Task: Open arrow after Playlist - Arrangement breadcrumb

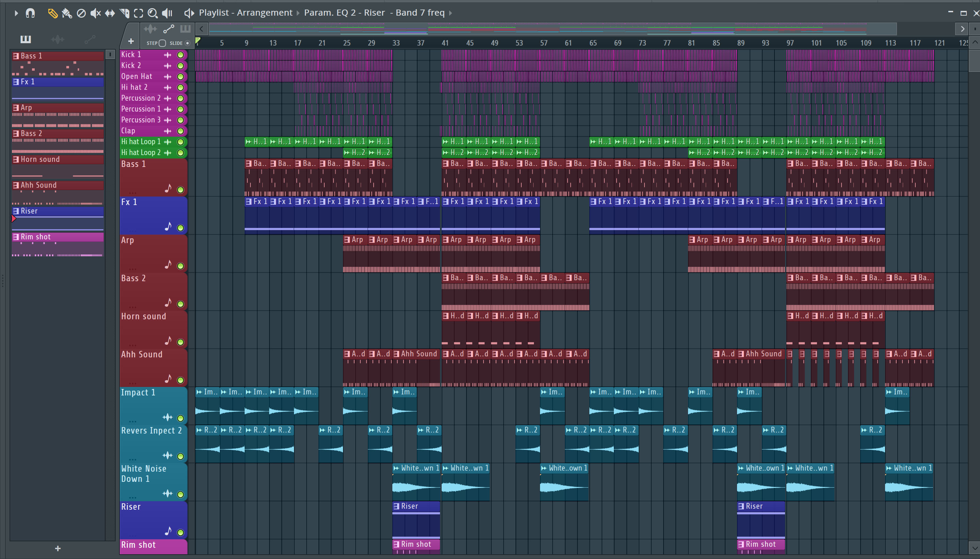Action: click(298, 14)
